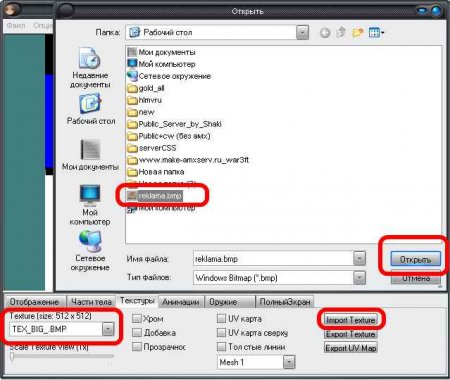Switch to the Части тела tab
This screenshot has height=380, width=450.
(91, 302)
